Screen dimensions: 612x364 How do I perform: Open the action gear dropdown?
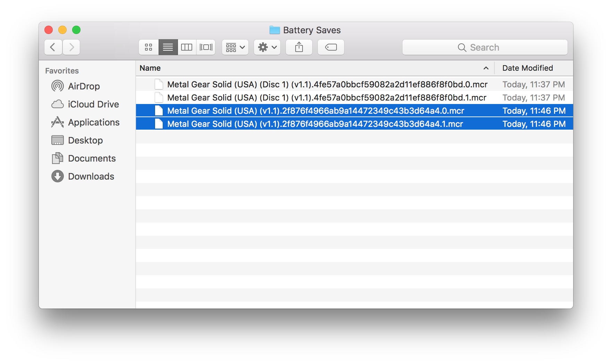(267, 47)
